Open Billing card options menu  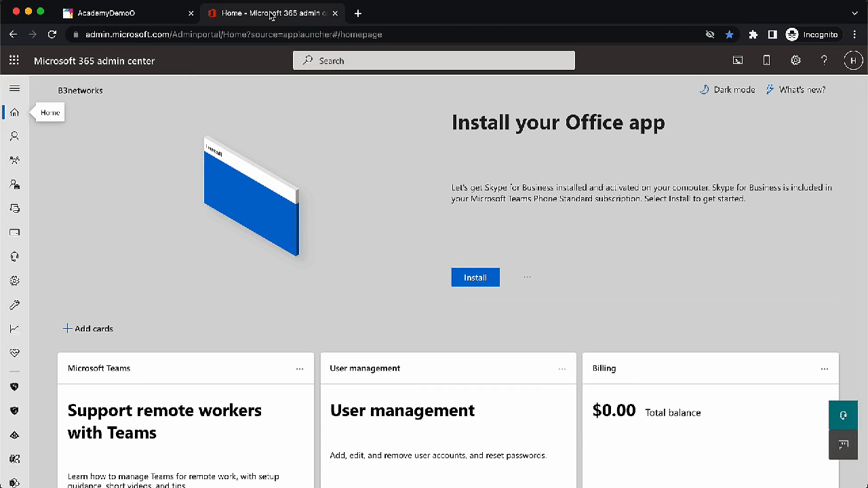tap(825, 369)
